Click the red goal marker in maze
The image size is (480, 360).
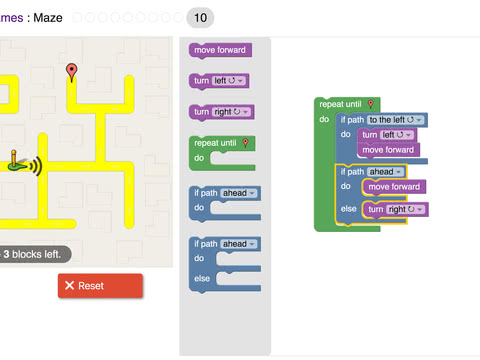71,72
